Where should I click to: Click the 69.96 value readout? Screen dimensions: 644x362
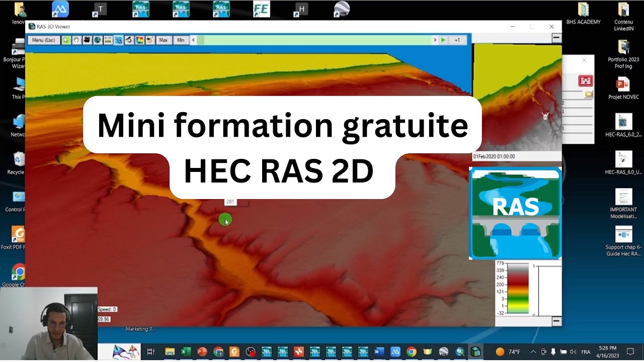click(x=104, y=319)
